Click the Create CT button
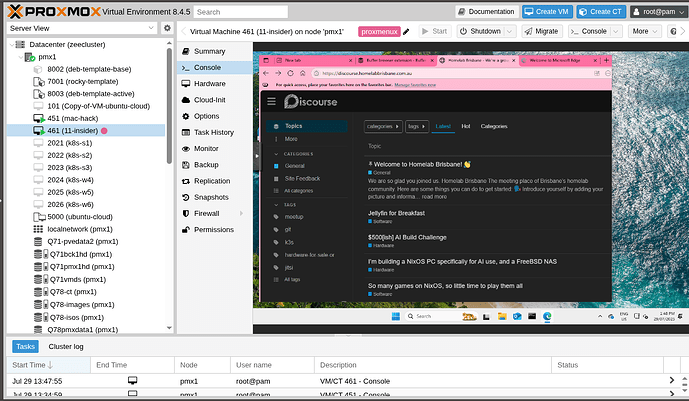The height and width of the screenshot is (401, 689). coord(599,12)
